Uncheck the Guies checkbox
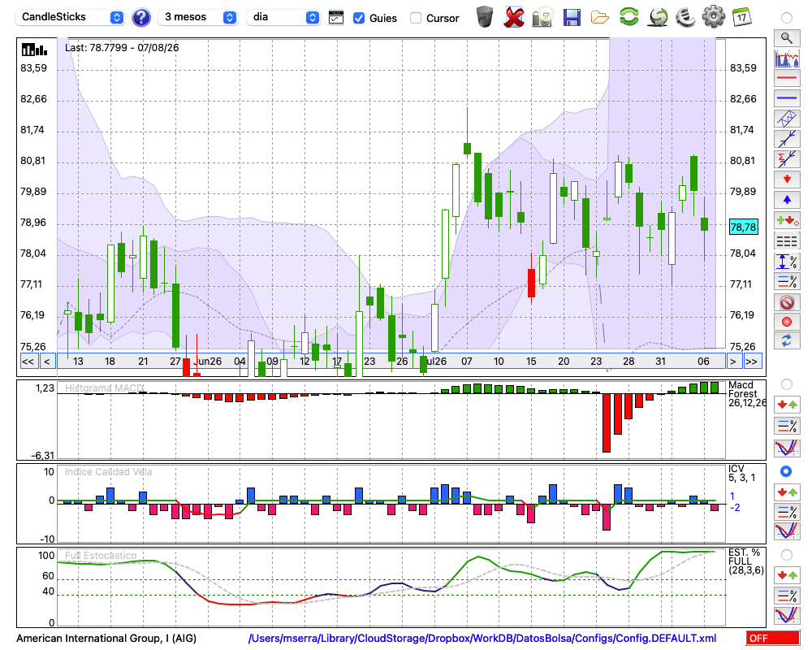The image size is (812, 650). point(358,18)
